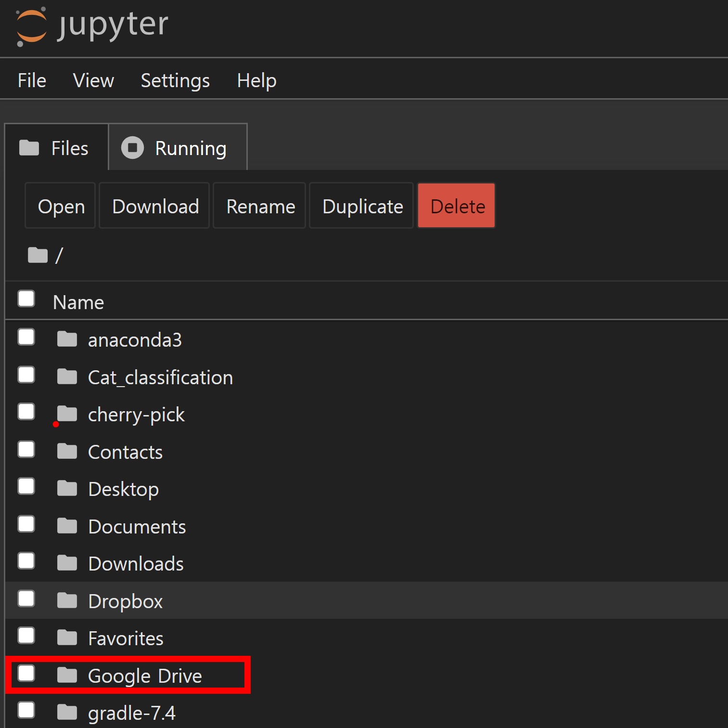Open the Contacts folder name
This screenshot has height=728, width=728.
click(x=126, y=452)
